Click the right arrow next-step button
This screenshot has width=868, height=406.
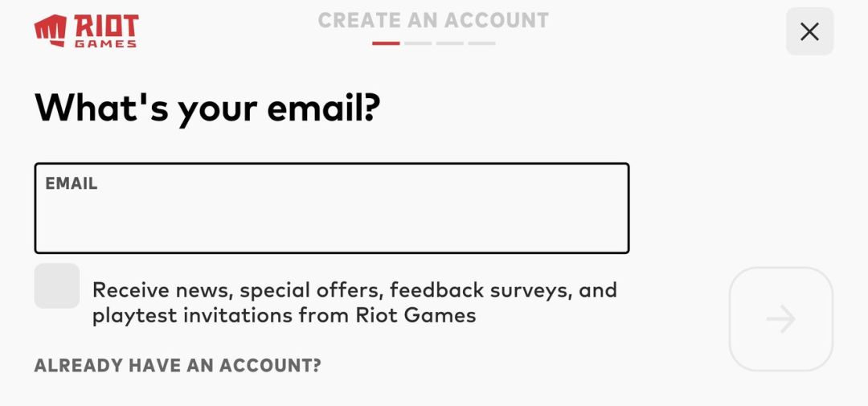(x=780, y=319)
